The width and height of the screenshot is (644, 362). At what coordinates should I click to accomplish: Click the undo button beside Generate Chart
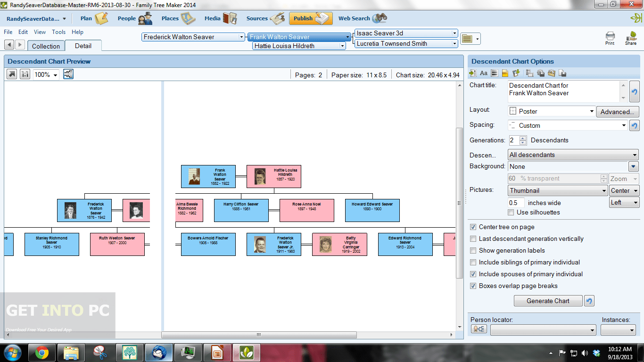589,301
